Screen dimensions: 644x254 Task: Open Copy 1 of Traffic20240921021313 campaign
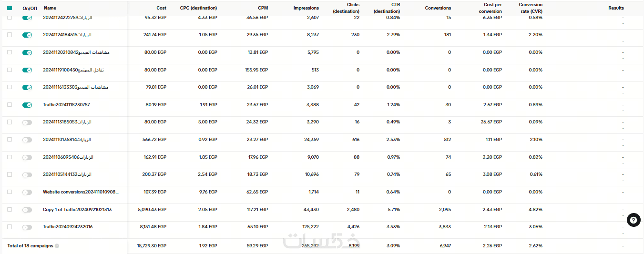click(x=77, y=210)
